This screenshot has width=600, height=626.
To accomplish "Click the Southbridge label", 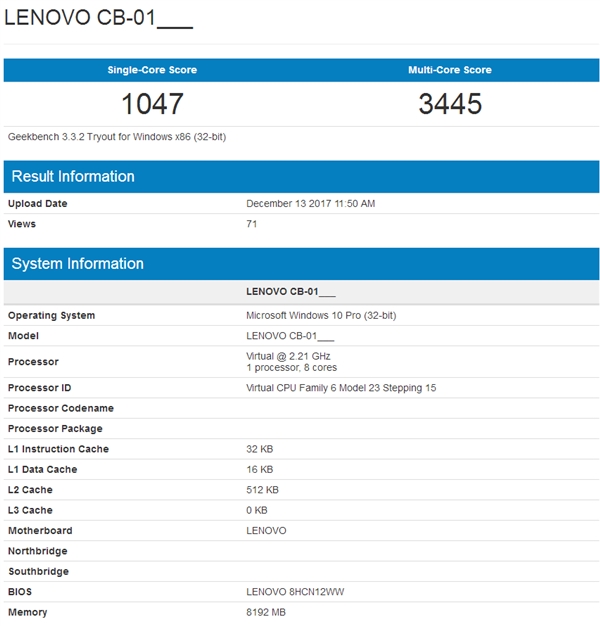I will click(38, 572).
